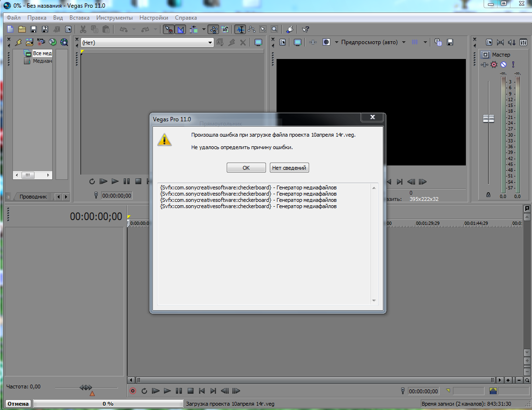Image resolution: width=532 pixels, height=410 pixels.
Task: Toggle Ignore Event Grouping button
Action: click(x=225, y=30)
